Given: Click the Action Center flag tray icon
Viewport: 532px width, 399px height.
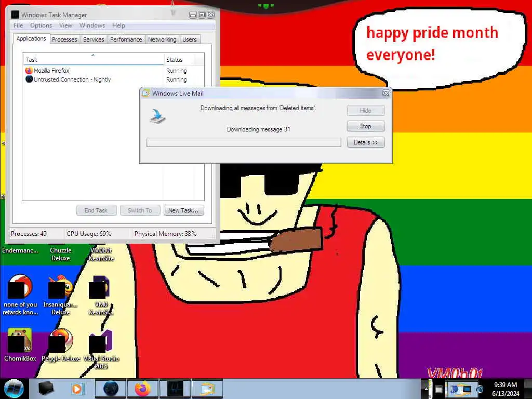Looking at the screenshot, I should coord(438,389).
